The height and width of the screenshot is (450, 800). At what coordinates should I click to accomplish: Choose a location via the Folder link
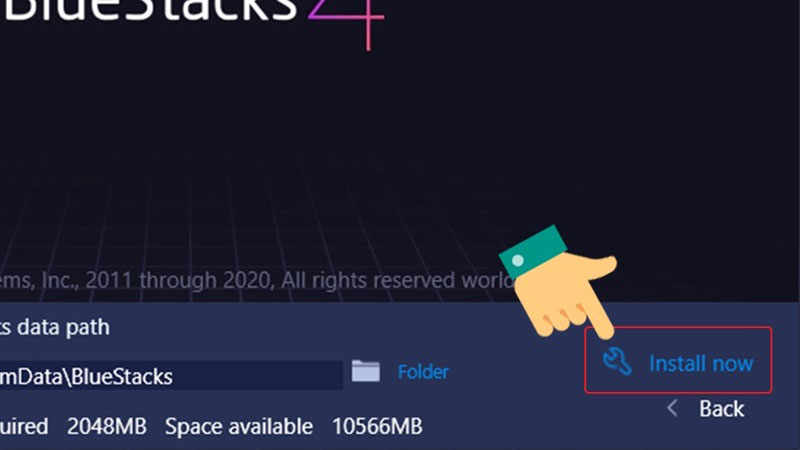point(423,371)
